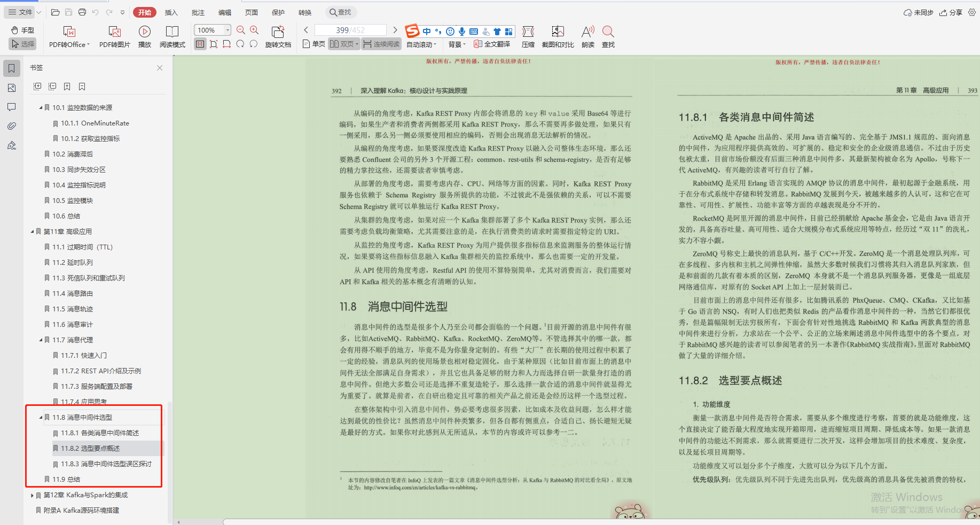This screenshot has width=980, height=525.
Task: Click the delete bookmark icon
Action: tap(82, 87)
